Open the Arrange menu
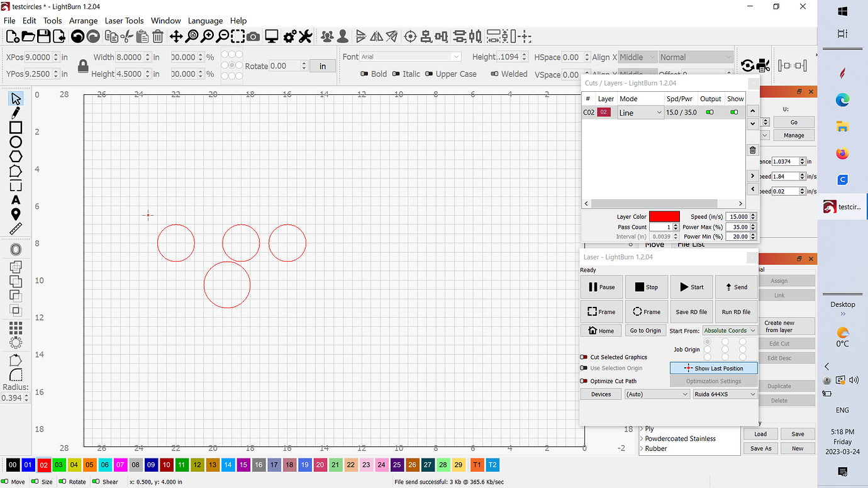The image size is (868, 488). (x=84, y=21)
